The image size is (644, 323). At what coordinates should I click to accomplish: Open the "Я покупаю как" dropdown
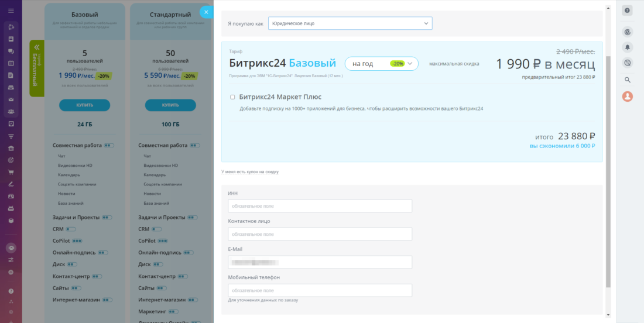(x=350, y=23)
